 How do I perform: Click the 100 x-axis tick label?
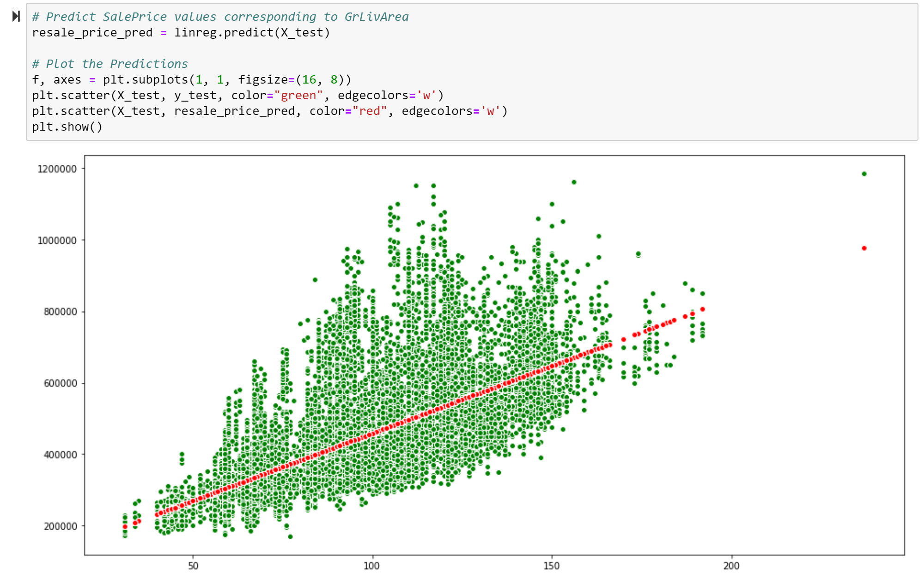[x=371, y=566]
